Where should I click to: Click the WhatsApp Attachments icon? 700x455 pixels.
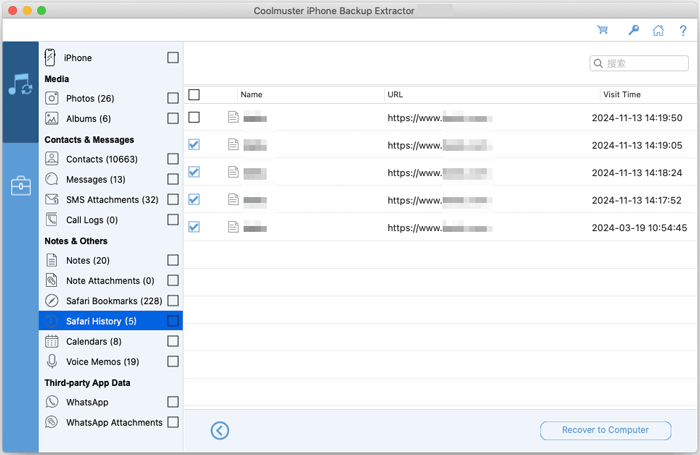coord(52,422)
